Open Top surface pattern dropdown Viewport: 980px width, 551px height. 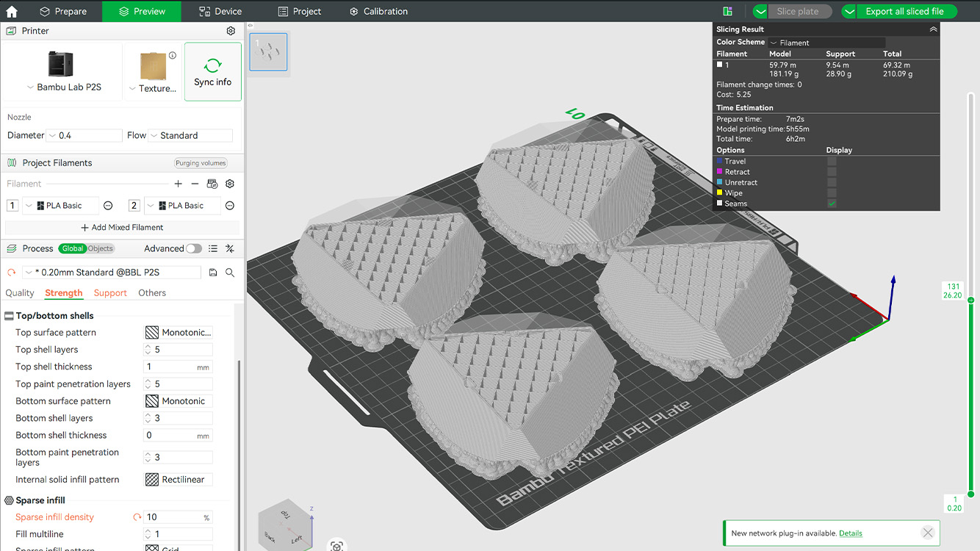click(x=179, y=333)
